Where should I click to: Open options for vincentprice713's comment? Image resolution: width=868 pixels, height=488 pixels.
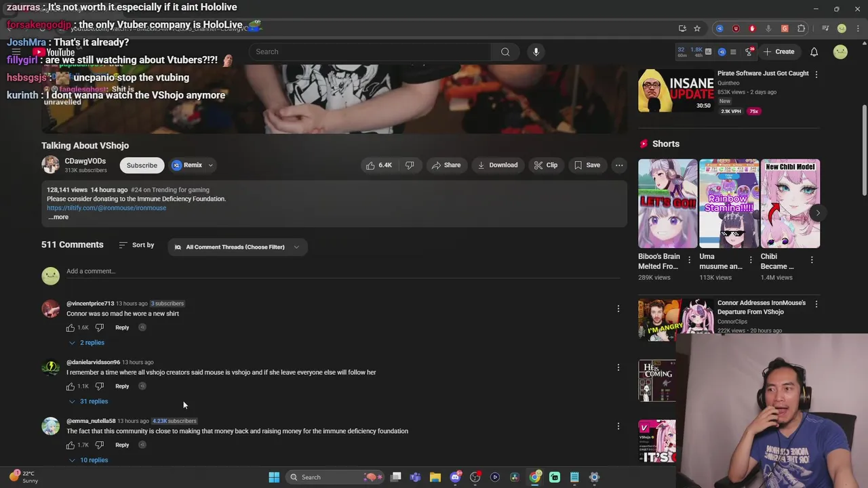point(618,309)
